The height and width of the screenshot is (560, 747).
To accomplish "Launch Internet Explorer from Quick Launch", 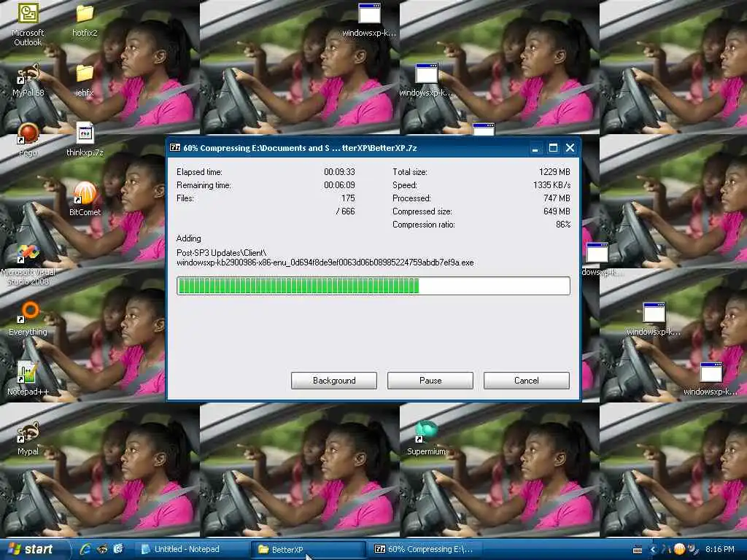I will 86,549.
